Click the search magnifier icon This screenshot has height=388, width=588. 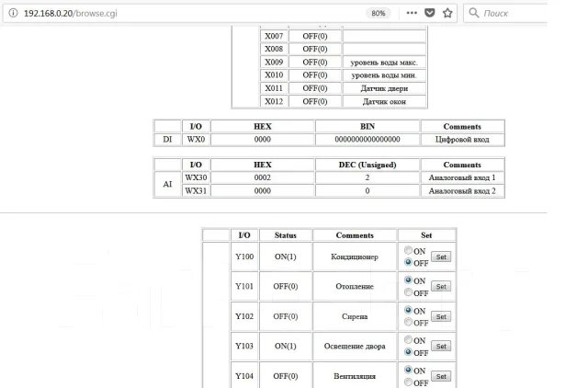474,13
